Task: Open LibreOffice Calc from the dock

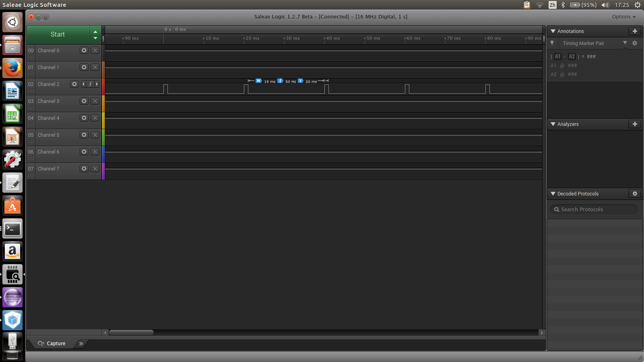Action: (12, 114)
